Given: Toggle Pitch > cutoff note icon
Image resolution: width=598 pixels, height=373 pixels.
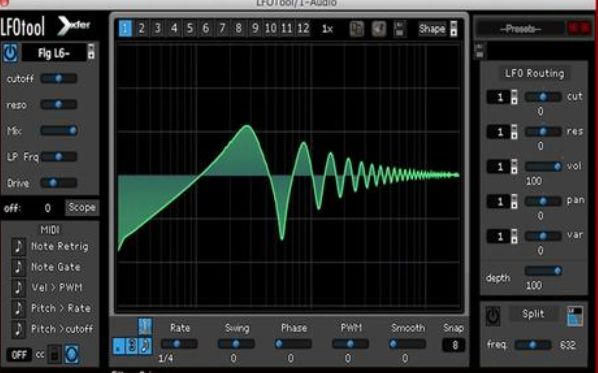Looking at the screenshot, I should click(x=18, y=328).
